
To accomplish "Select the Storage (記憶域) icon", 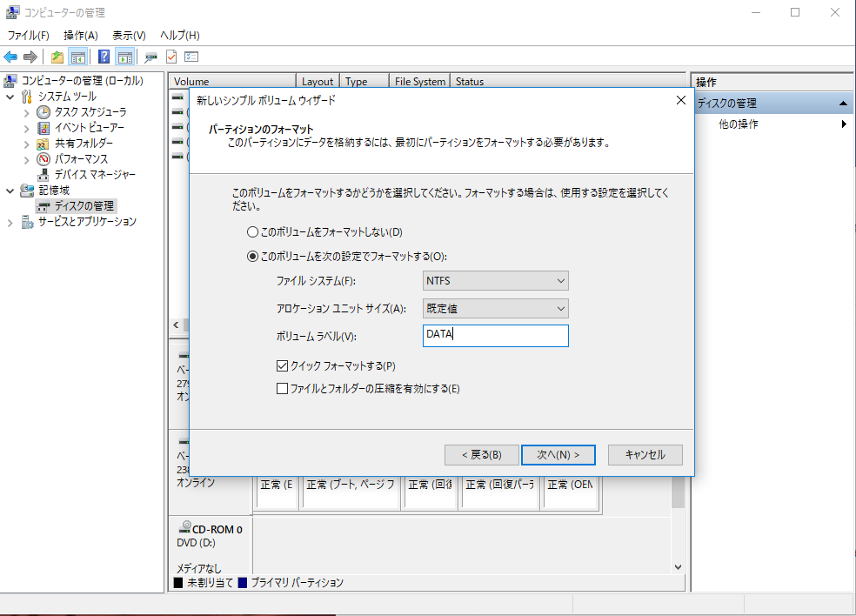I will click(x=27, y=191).
